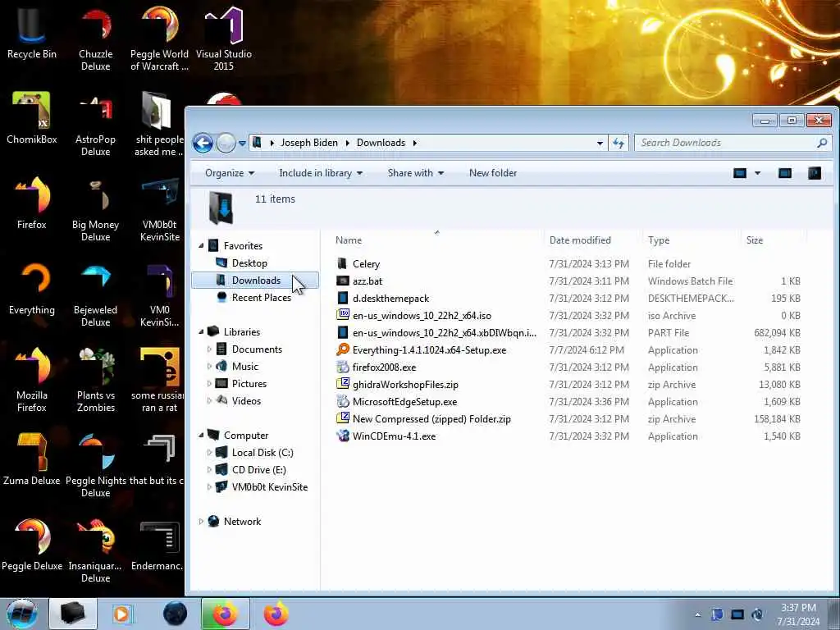Select Music library in navigation pane
Screen dimensions: 840x630
[x=244, y=367]
